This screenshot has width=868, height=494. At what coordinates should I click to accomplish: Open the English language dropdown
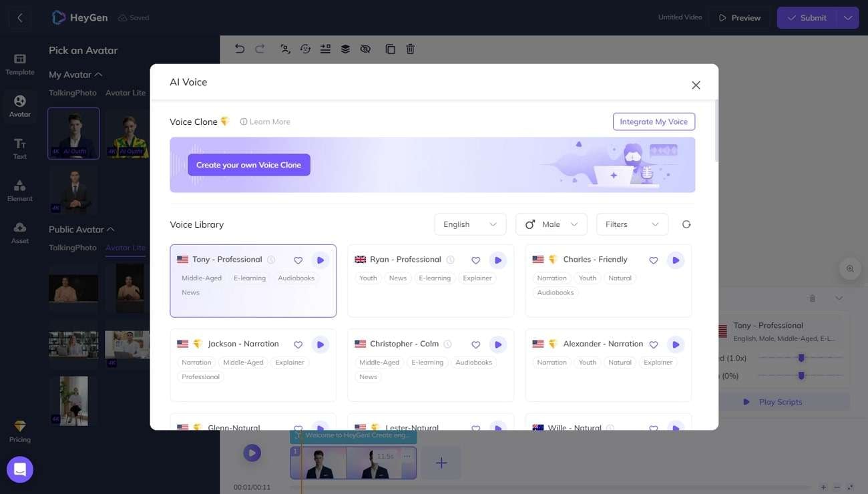click(470, 224)
